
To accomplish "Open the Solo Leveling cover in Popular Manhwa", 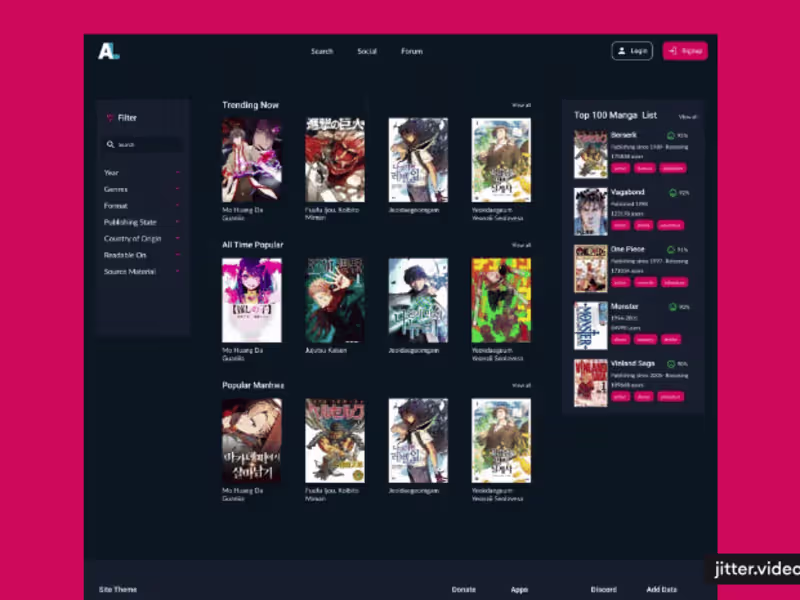I will (x=418, y=441).
